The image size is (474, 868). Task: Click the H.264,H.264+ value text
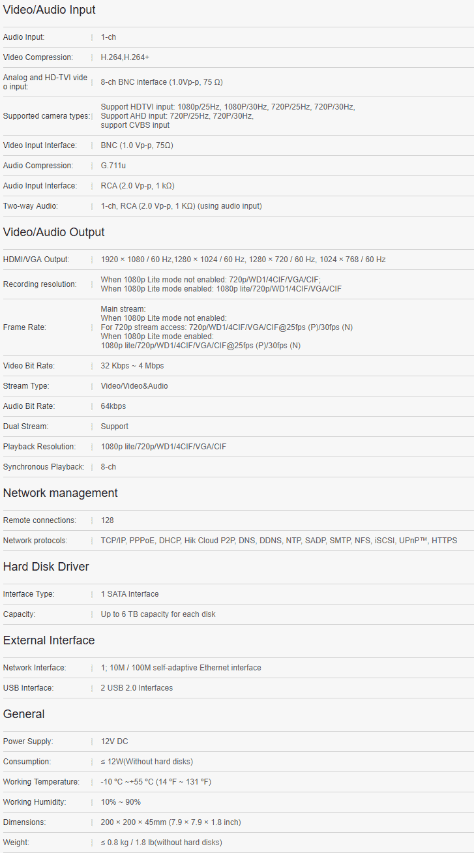point(125,57)
